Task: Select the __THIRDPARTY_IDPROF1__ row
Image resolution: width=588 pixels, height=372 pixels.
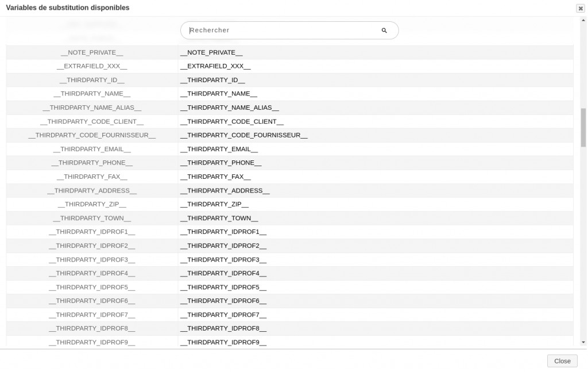Action: click(92, 232)
